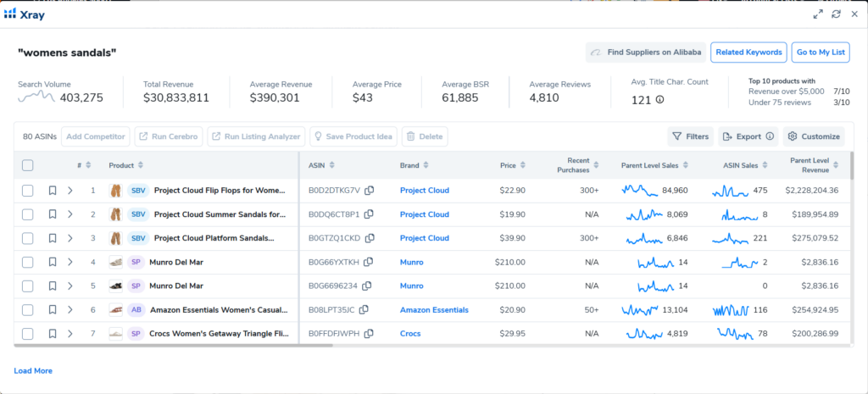Image resolution: width=868 pixels, height=394 pixels.
Task: Tick the select-all checkbox in the table header
Action: coord(28,165)
